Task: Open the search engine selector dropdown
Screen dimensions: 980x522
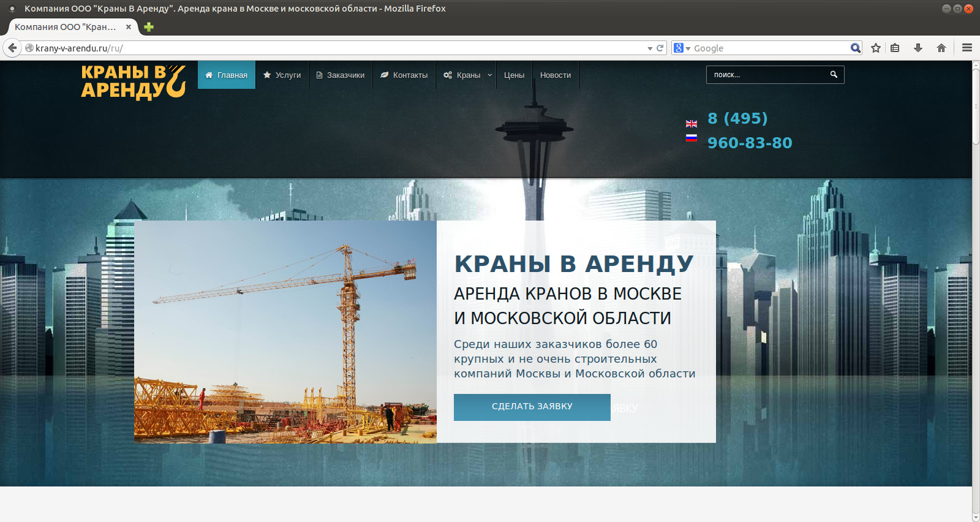Action: click(682, 48)
